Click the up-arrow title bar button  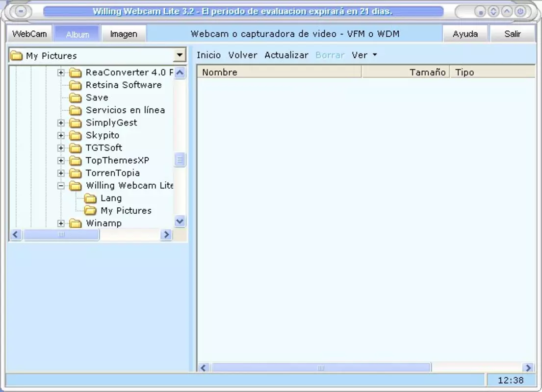pos(507,11)
